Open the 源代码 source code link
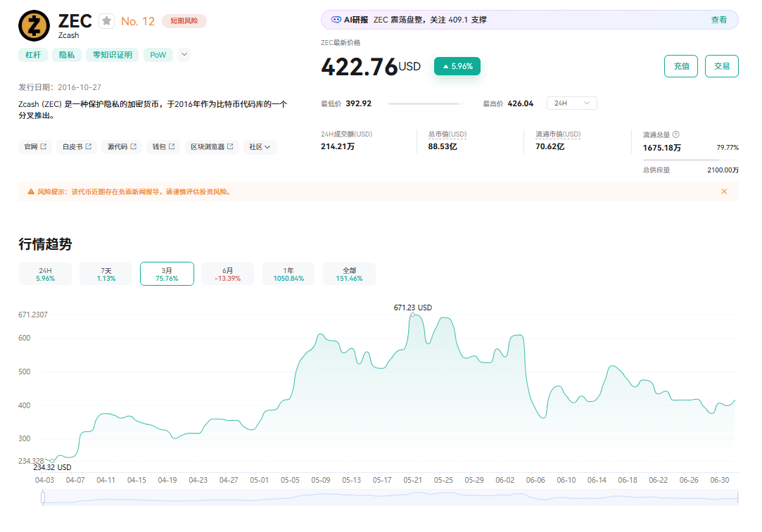Image resolution: width=762 pixels, height=532 pixels. 122,147
